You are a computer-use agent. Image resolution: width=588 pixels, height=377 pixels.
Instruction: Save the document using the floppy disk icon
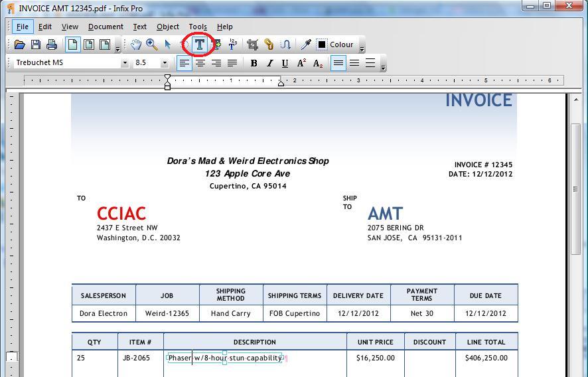coord(36,44)
